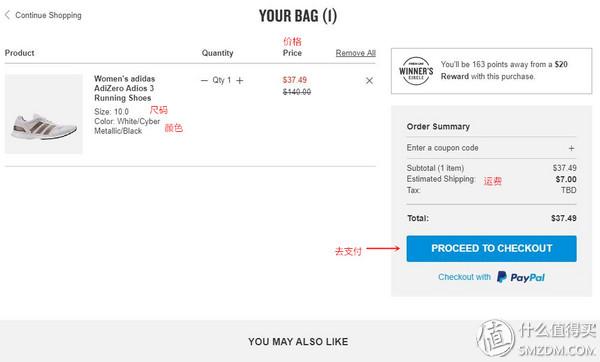Decrease quantity with the minus icon

(204, 80)
